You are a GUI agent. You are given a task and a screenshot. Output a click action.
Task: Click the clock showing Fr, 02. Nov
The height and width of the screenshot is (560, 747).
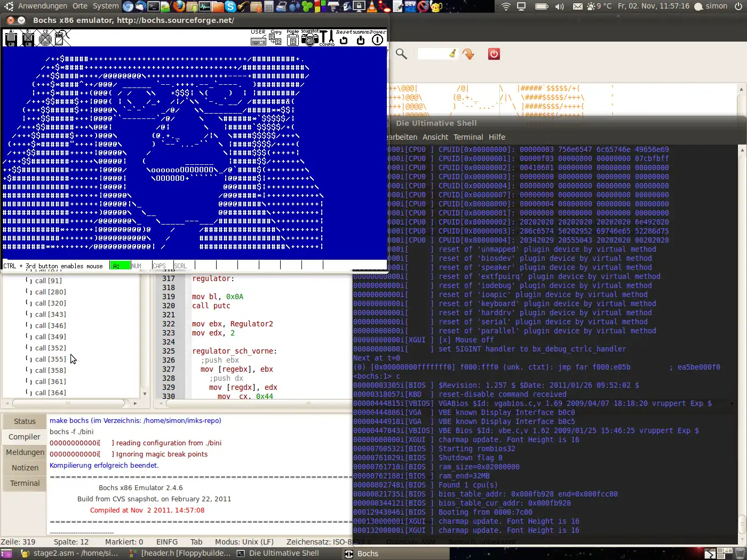[x=654, y=6]
